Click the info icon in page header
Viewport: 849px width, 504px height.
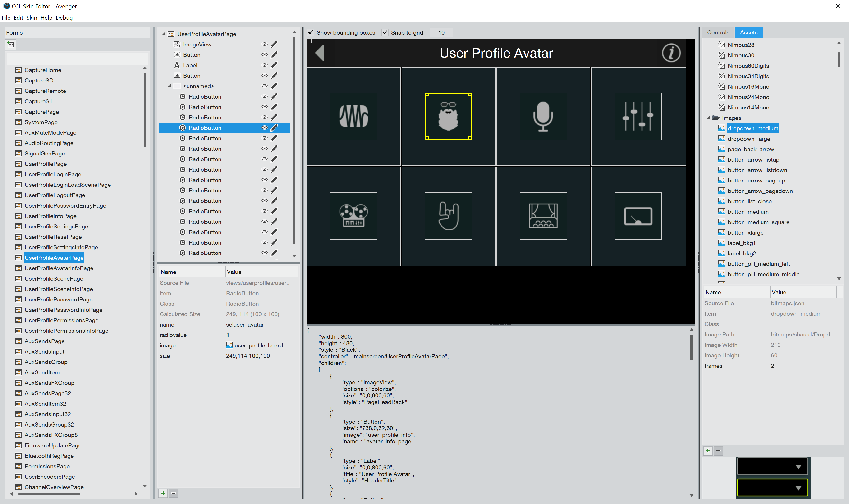click(671, 53)
